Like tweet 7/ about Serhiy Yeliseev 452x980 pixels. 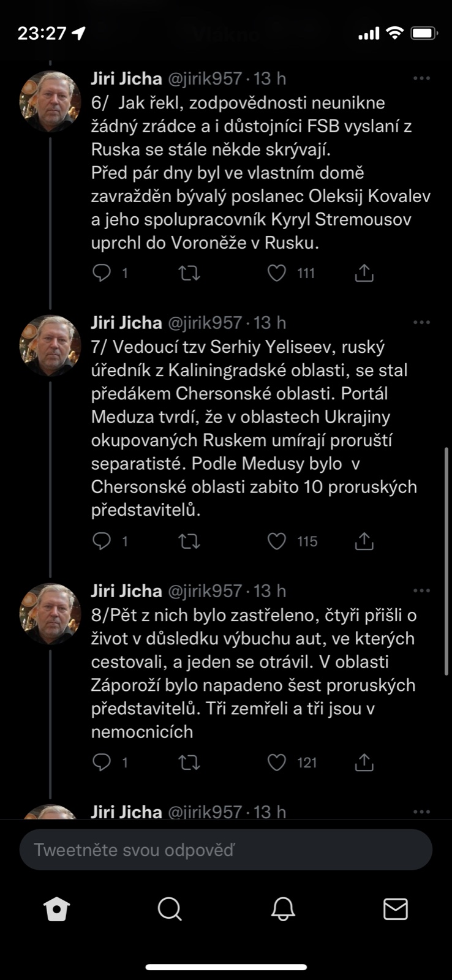277,541
